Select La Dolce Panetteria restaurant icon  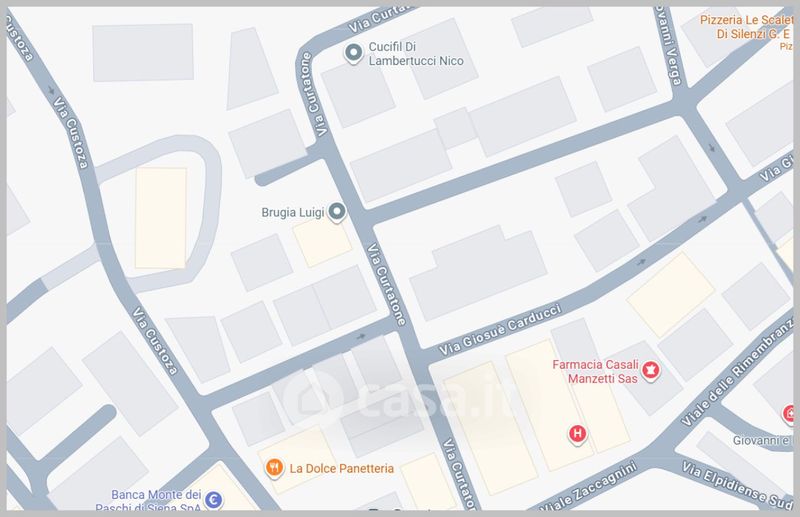tap(274, 467)
